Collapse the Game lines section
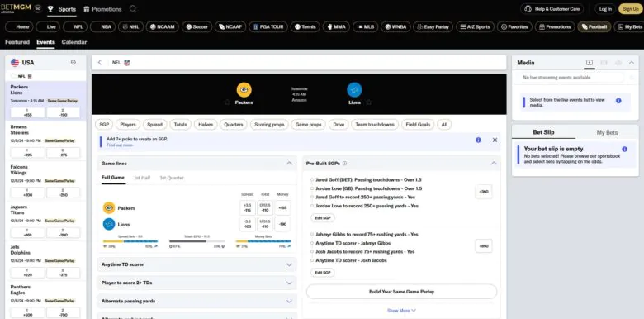This screenshot has height=319, width=644. tap(289, 163)
